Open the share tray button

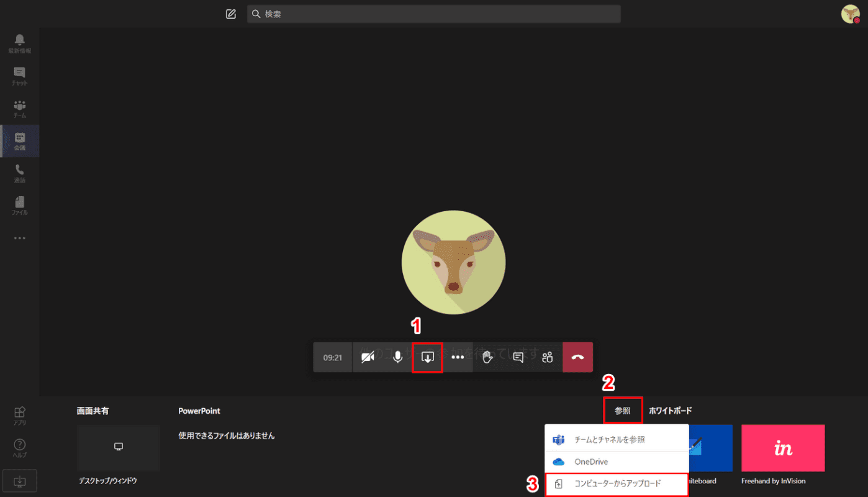coord(427,357)
